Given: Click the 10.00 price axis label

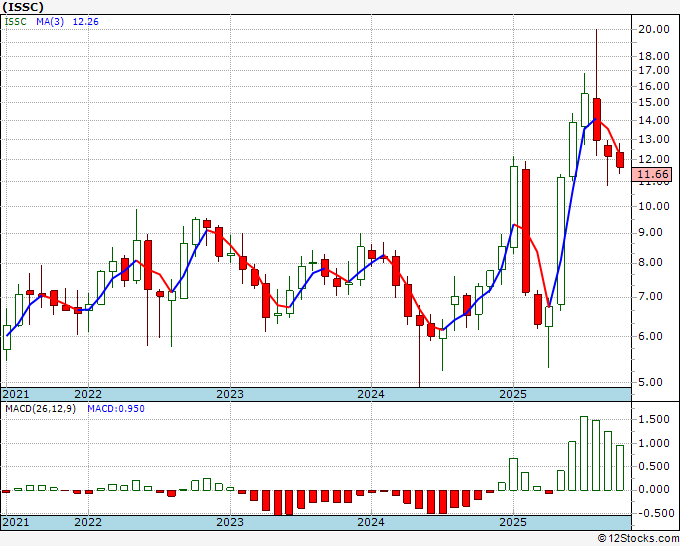Looking at the screenshot, I should 654,206.
